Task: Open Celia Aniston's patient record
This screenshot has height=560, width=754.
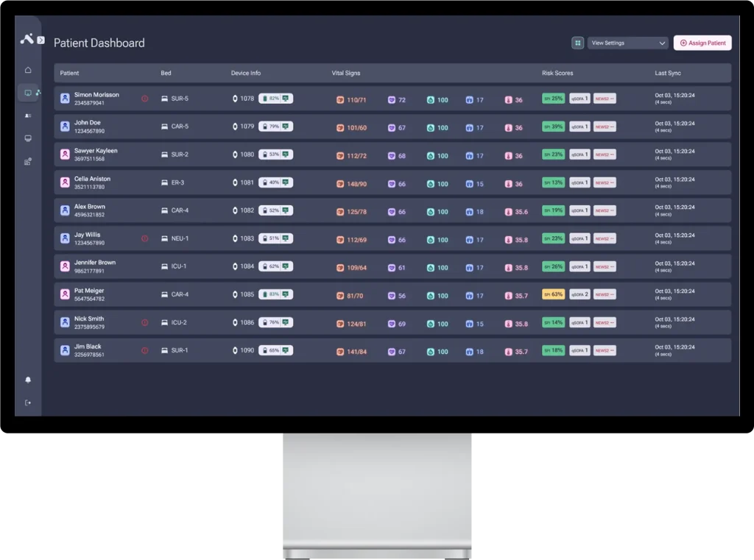Action: 92,179
